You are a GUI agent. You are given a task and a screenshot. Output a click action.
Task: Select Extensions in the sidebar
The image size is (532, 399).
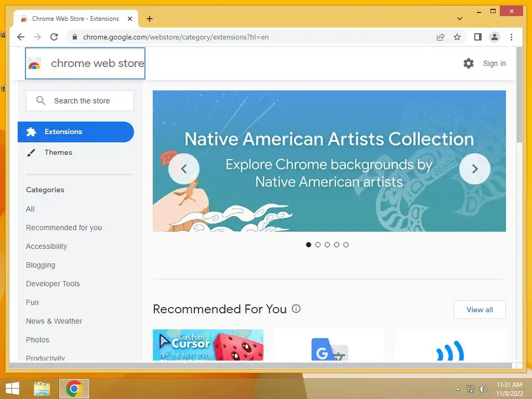click(76, 131)
